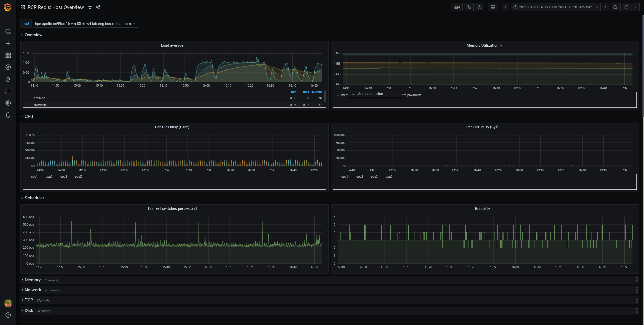Open the Alerting bell icon
The width and height of the screenshot is (644, 325).
8,79
